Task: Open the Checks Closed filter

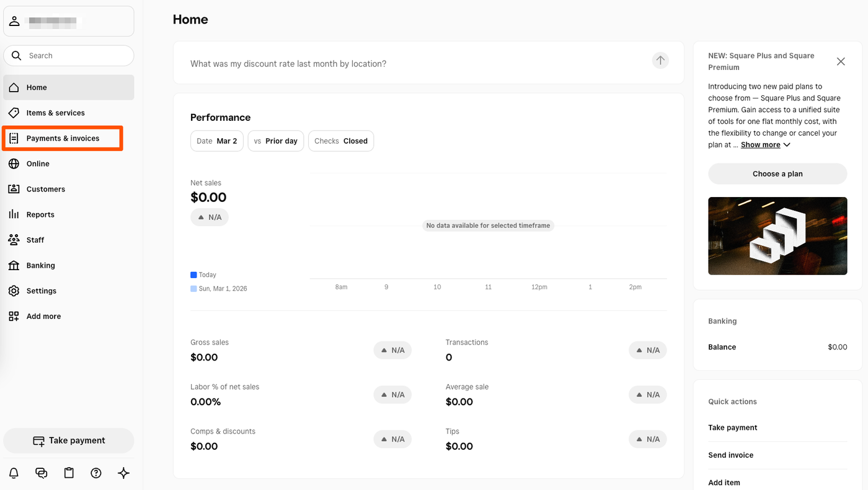Action: tap(341, 141)
